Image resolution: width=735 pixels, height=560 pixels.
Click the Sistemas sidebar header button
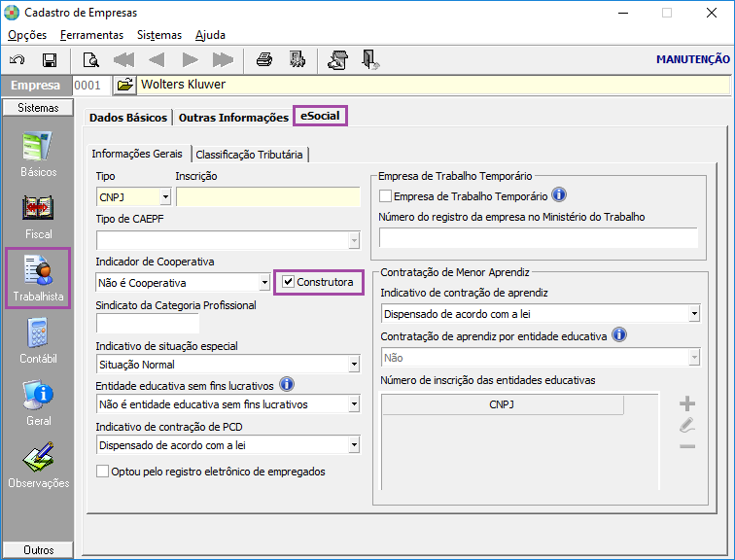[x=38, y=107]
